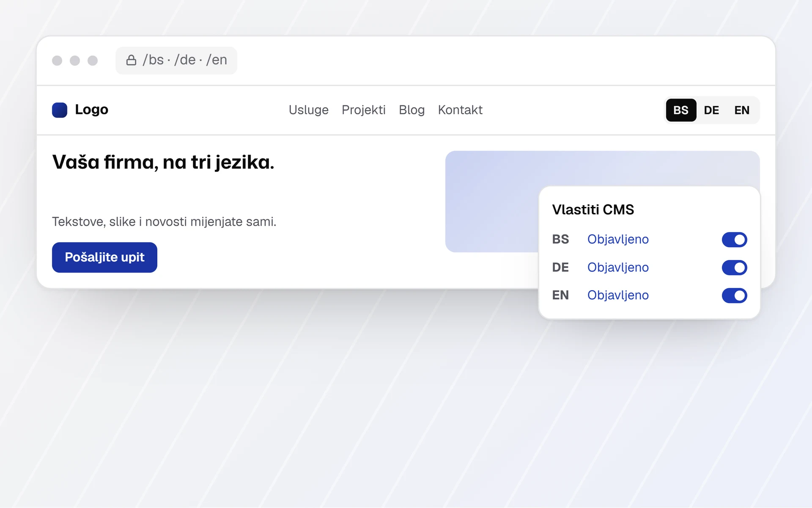Image resolution: width=812 pixels, height=508 pixels.
Task: Click the Pošaljite upit button
Action: pyautogui.click(x=104, y=257)
